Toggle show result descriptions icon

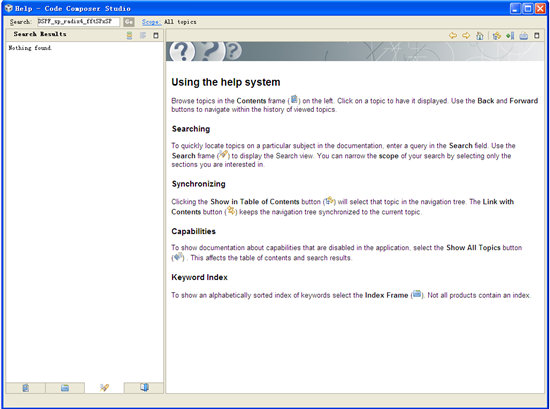143,35
